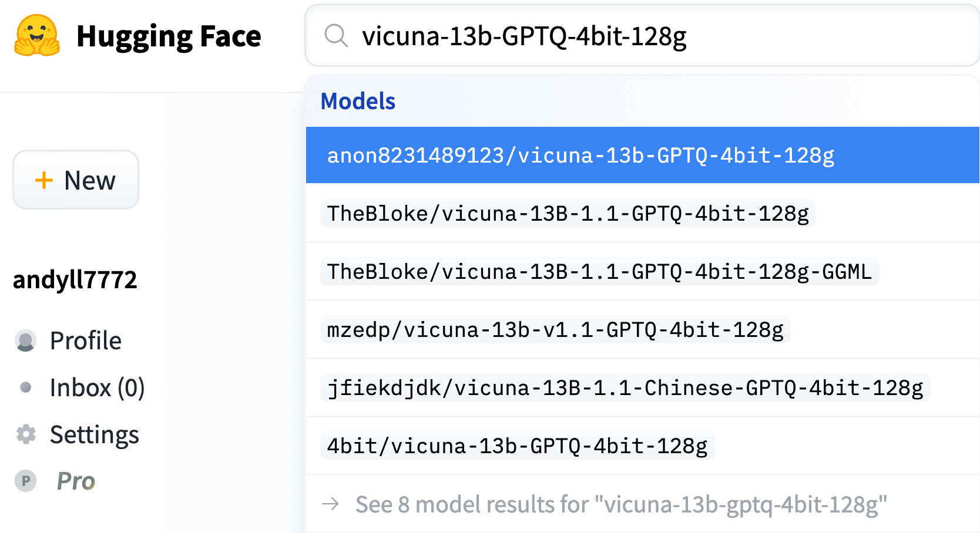This screenshot has width=980, height=533.
Task: See all 8 model results
Action: pos(620,504)
